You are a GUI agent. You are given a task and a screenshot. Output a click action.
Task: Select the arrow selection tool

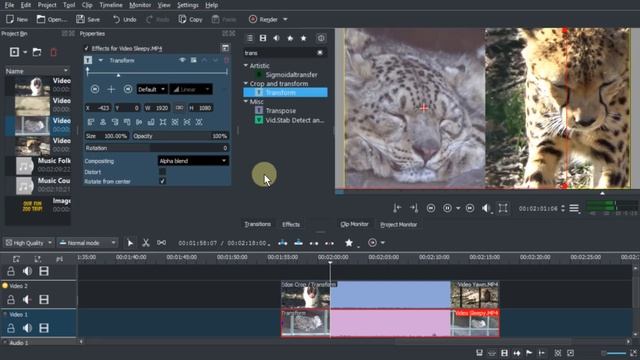pos(130,243)
